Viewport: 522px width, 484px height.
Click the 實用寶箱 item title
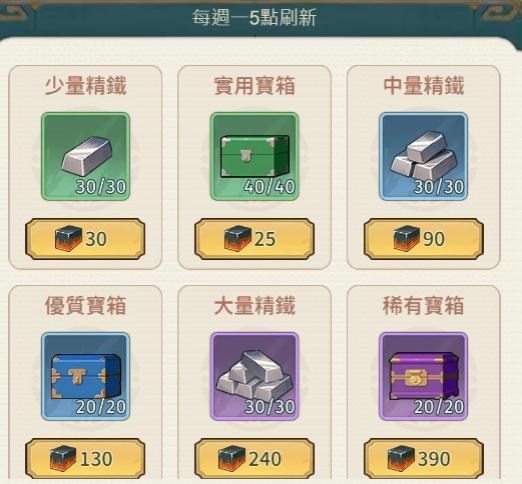pos(255,86)
